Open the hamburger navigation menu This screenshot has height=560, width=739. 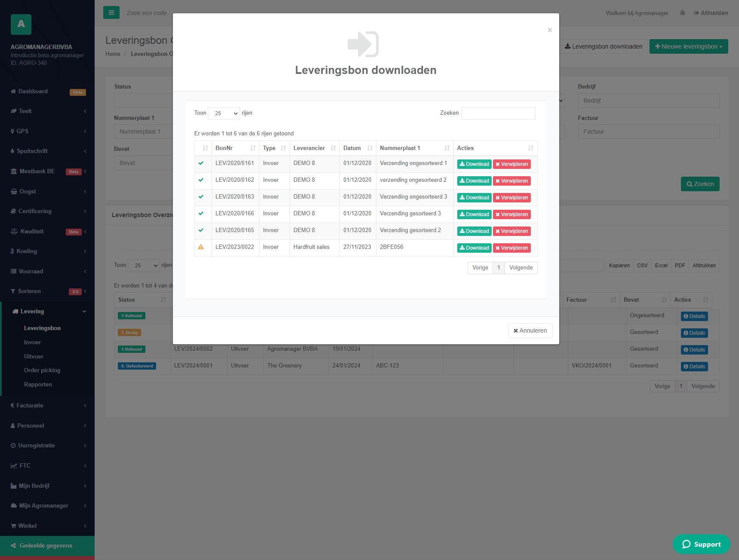point(111,12)
